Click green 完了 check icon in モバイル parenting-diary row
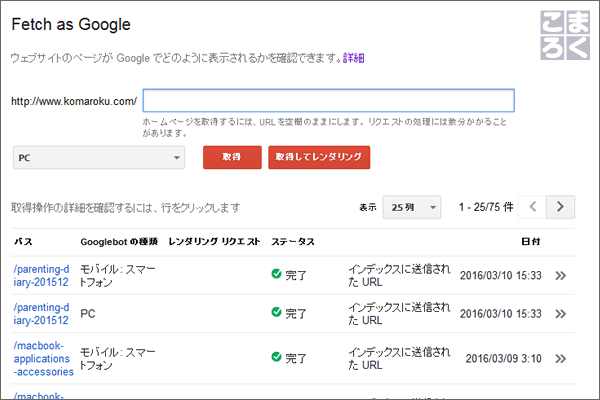 pyautogui.click(x=276, y=274)
